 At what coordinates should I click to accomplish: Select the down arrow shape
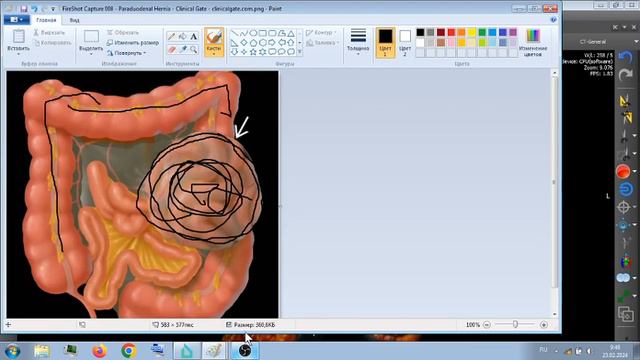point(234,52)
